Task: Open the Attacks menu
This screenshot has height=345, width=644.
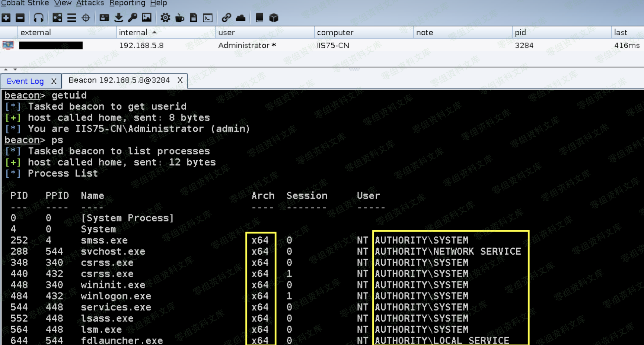Action: pos(90,3)
